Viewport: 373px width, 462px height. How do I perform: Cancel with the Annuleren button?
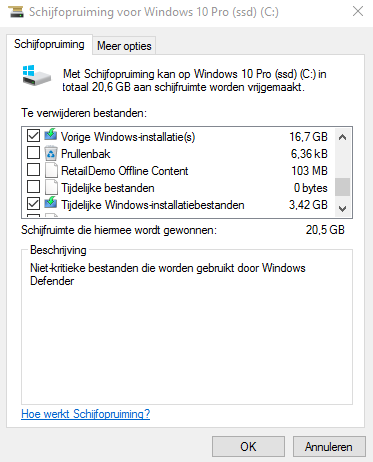(329, 447)
